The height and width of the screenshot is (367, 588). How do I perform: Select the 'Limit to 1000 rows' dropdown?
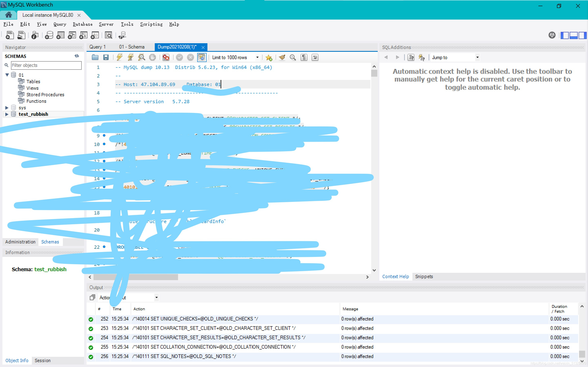[235, 57]
